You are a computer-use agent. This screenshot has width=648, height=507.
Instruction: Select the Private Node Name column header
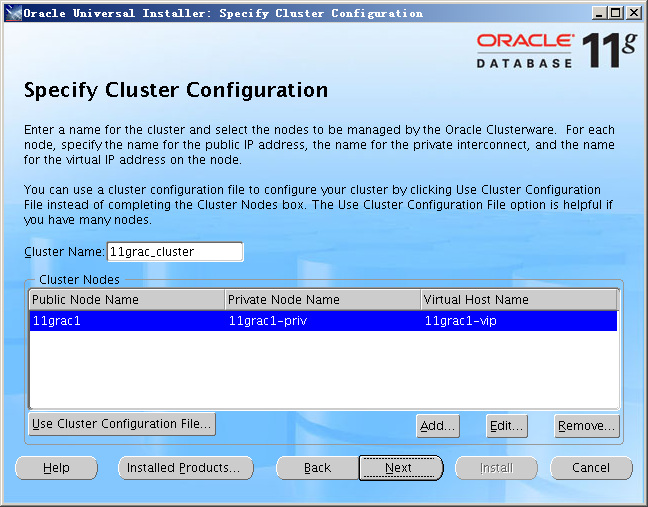click(322, 300)
